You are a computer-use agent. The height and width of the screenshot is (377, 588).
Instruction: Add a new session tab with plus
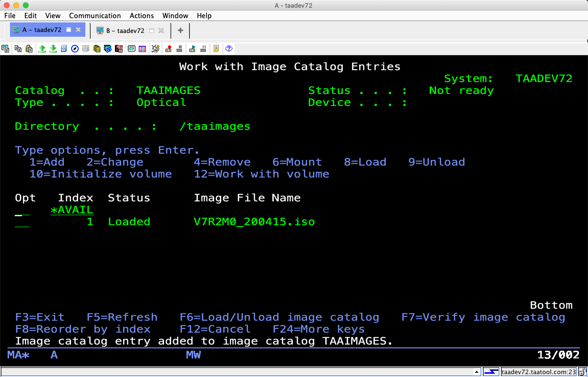[x=180, y=30]
